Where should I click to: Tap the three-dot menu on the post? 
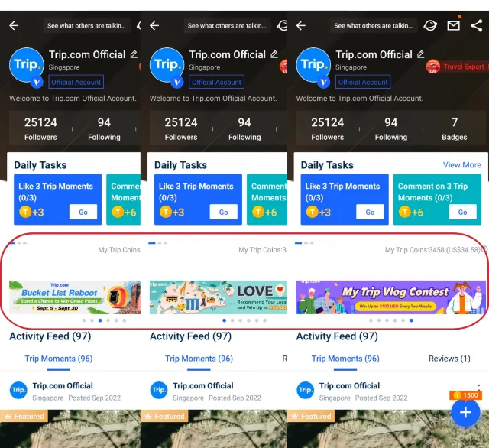click(x=479, y=386)
